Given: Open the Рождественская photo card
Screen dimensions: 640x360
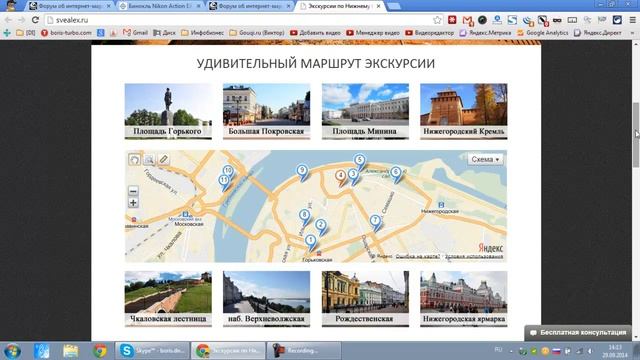Looking at the screenshot, I should [x=365, y=299].
